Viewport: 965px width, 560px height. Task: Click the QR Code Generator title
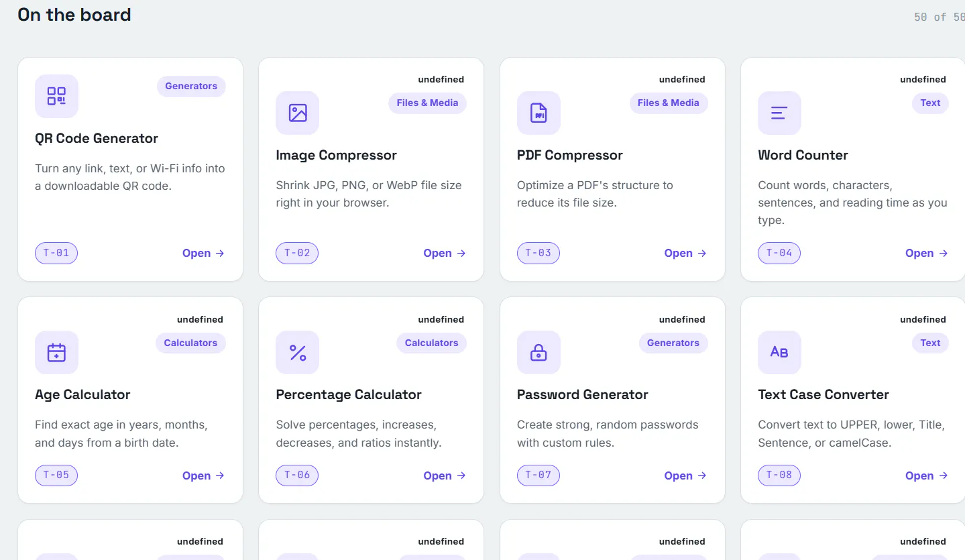97,138
